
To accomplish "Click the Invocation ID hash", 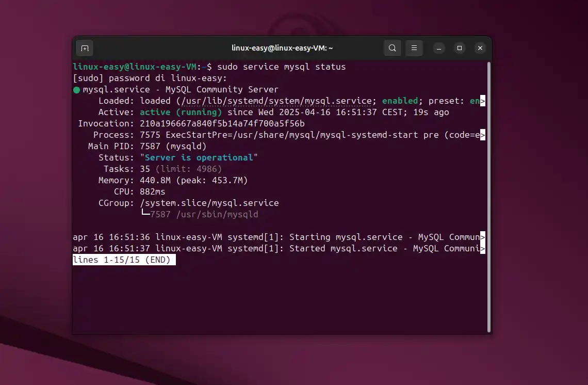I will pyautogui.click(x=222, y=123).
